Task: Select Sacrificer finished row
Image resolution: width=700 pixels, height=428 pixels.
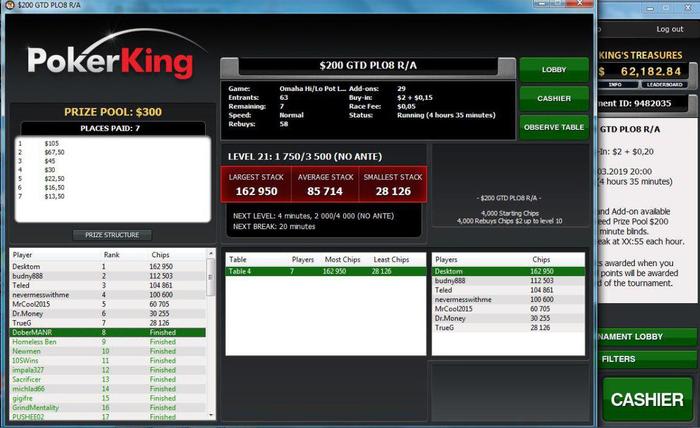Action: click(x=108, y=379)
